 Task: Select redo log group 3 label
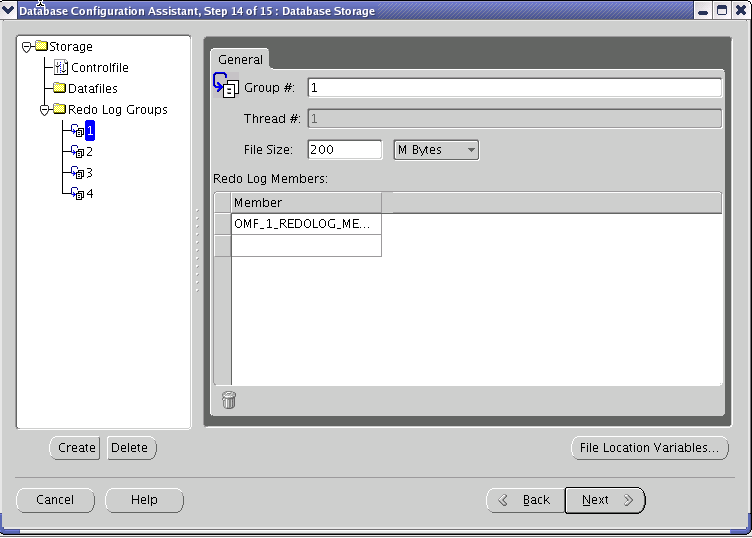point(89,173)
